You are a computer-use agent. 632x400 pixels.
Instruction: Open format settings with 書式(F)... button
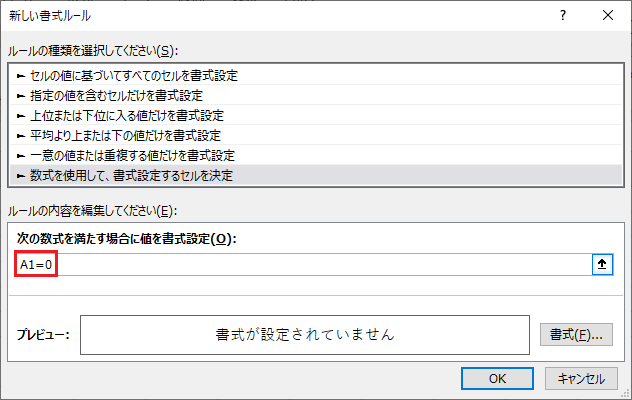(x=575, y=334)
